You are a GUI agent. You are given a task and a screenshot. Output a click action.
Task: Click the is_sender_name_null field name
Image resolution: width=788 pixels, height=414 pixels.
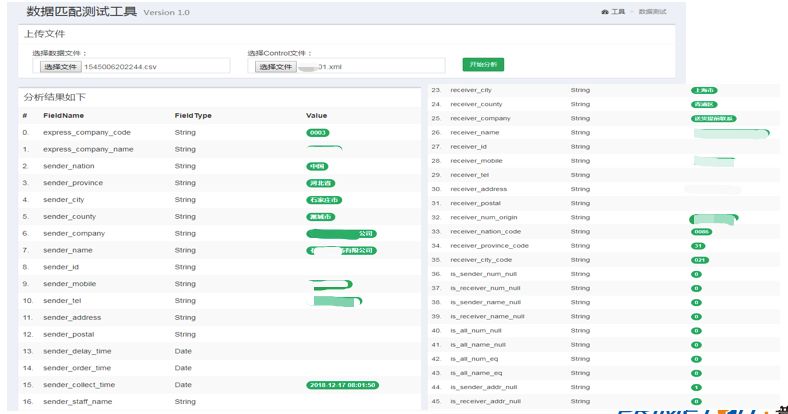click(485, 302)
